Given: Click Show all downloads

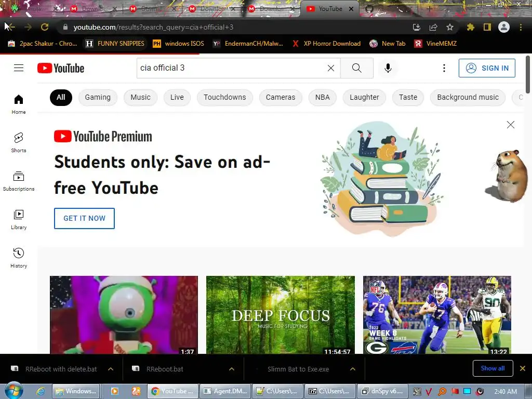Looking at the screenshot, I should [x=493, y=368].
